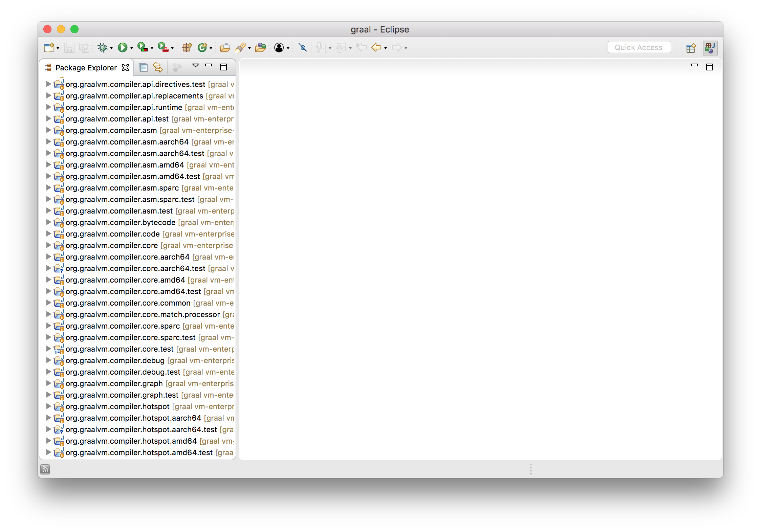Toggle collapse all projects button
This screenshot has width=761, height=532.
point(143,68)
